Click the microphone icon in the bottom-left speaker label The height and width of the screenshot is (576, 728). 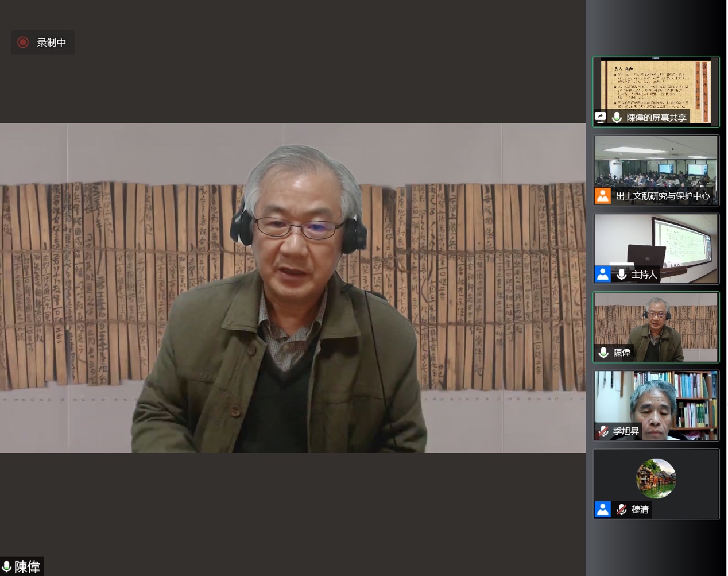click(7, 567)
